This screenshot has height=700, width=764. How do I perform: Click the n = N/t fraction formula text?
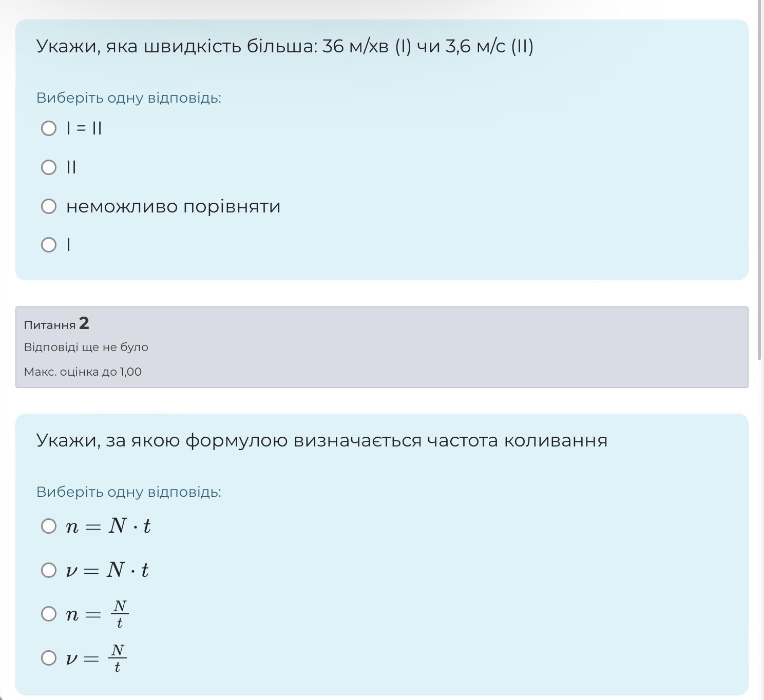[98, 614]
